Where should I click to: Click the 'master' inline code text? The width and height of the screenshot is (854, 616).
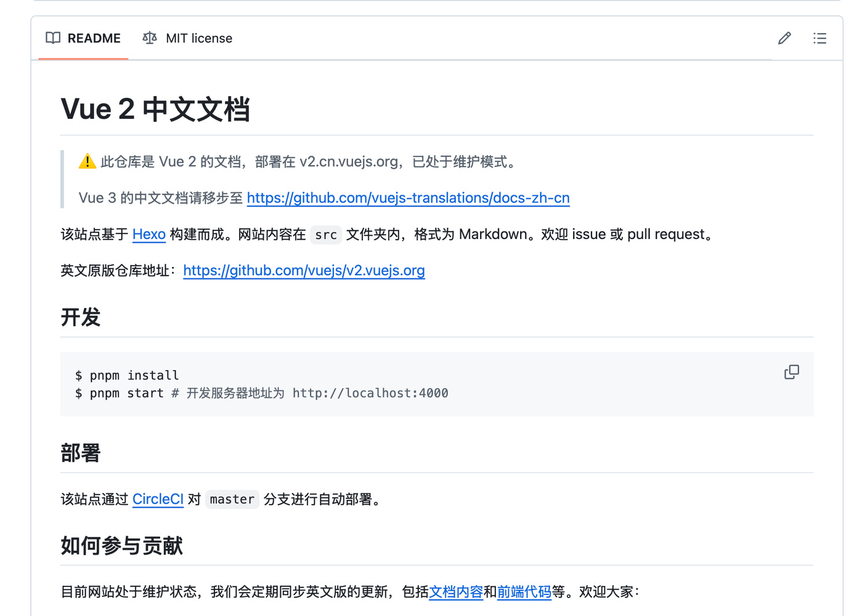coord(232,500)
